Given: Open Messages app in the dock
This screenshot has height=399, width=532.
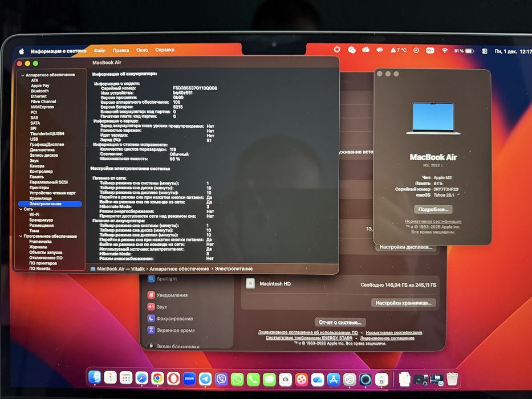Looking at the screenshot, I should [x=269, y=380].
